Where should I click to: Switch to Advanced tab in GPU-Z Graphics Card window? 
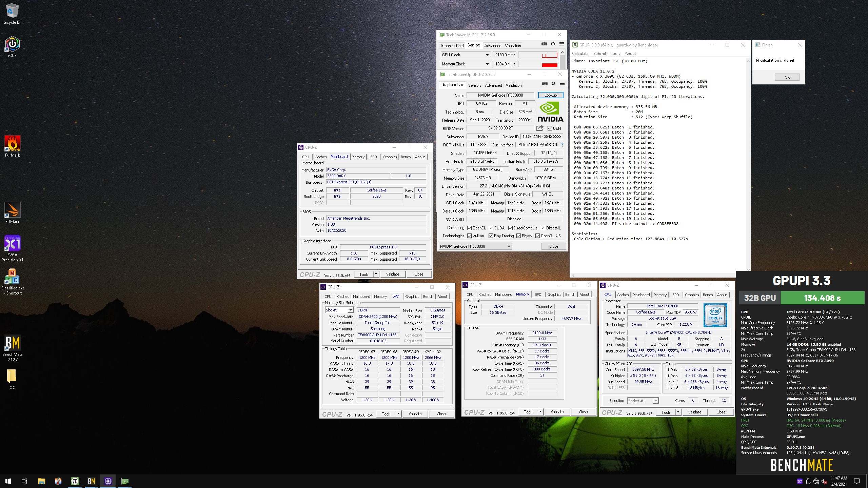(493, 85)
